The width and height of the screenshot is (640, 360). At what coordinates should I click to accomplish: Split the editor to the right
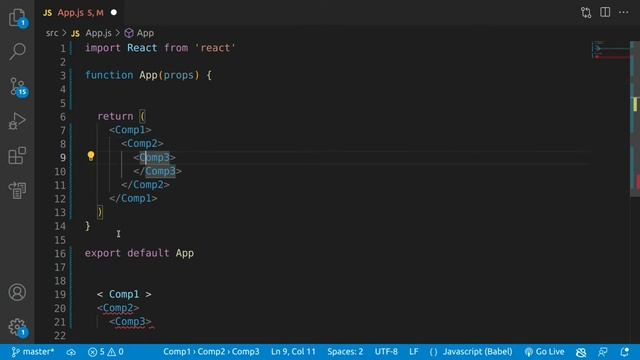[605, 12]
